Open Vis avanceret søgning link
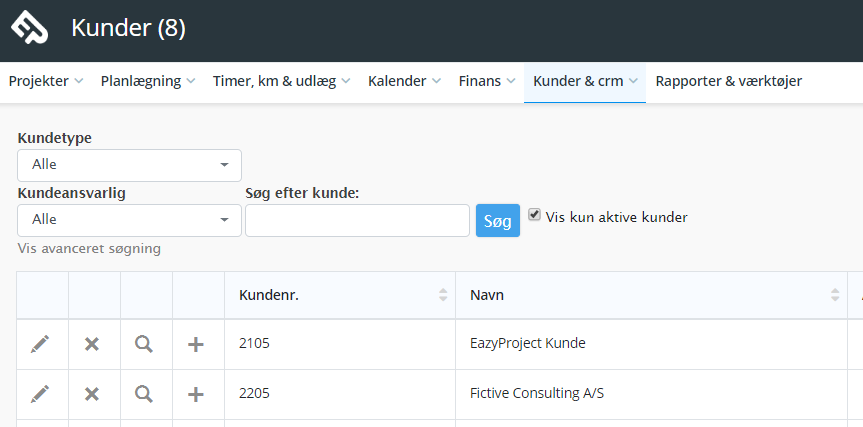The height and width of the screenshot is (427, 863). [x=89, y=249]
